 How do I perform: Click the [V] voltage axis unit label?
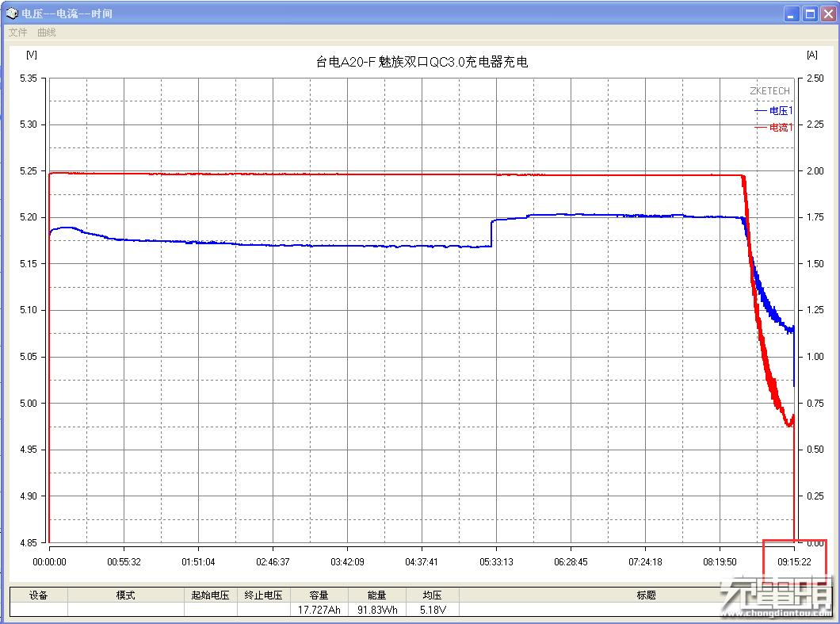[x=32, y=55]
